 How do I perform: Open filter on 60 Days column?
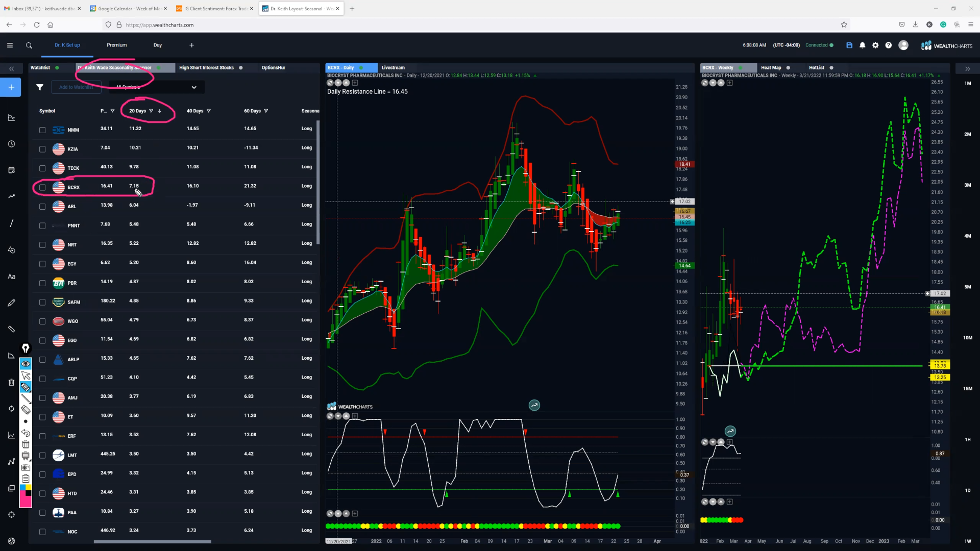coord(266,111)
